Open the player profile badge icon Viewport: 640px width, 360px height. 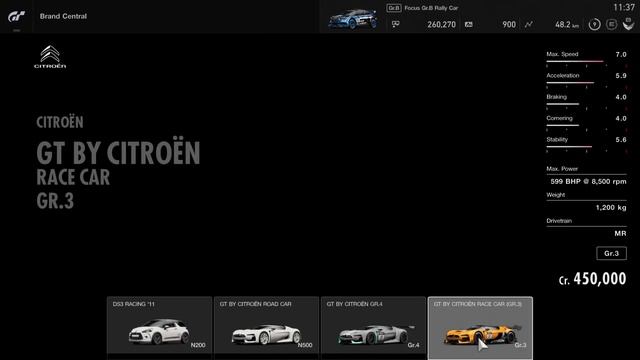point(628,24)
